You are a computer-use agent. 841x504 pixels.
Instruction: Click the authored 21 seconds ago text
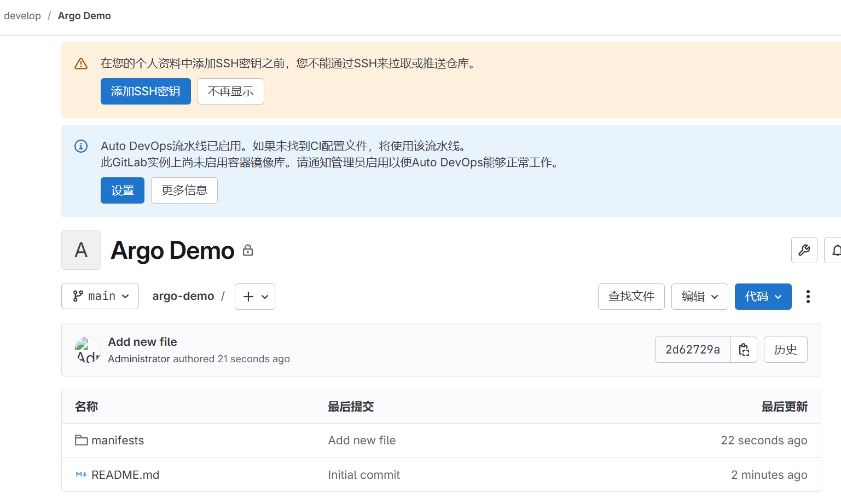(231, 359)
